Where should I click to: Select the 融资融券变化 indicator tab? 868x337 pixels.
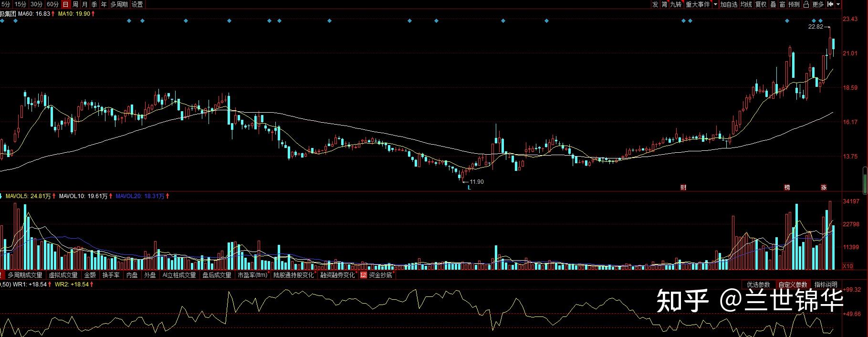click(337, 275)
